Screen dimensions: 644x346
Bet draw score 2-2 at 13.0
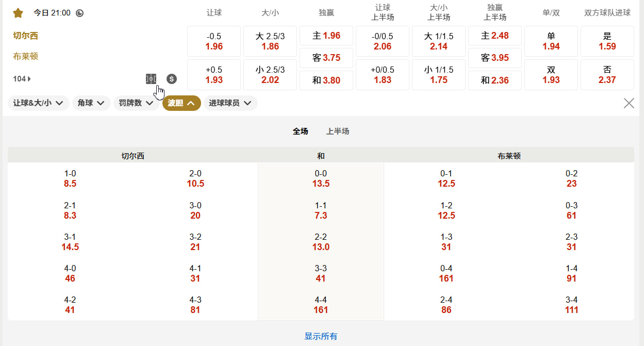(x=321, y=242)
